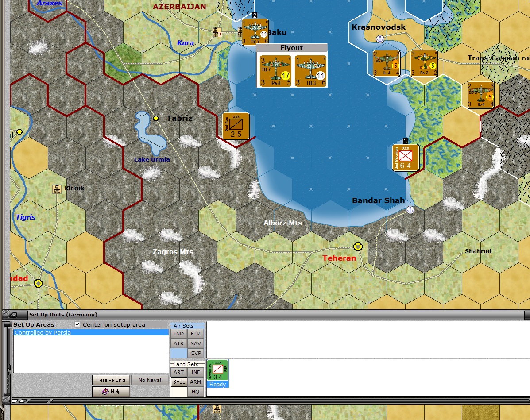530x420 pixels.
Task: Toggle the ATR air set filter
Action: 179,343
